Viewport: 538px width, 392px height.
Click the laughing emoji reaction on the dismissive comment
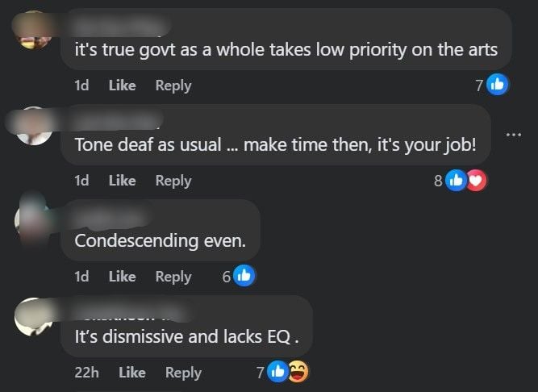click(298, 371)
